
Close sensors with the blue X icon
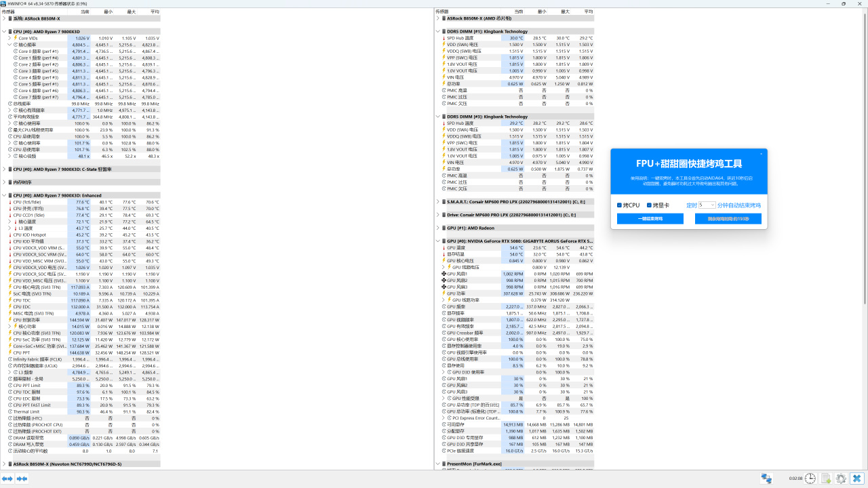856,479
